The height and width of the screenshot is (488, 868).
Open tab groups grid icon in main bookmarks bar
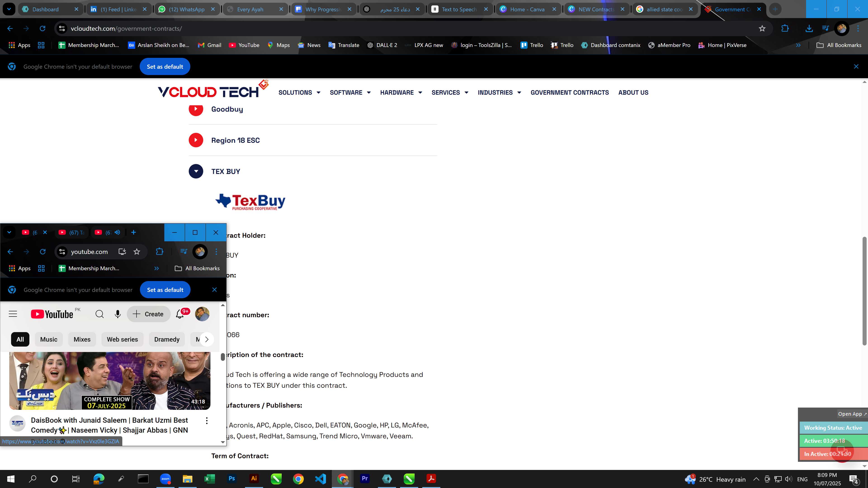point(41,45)
